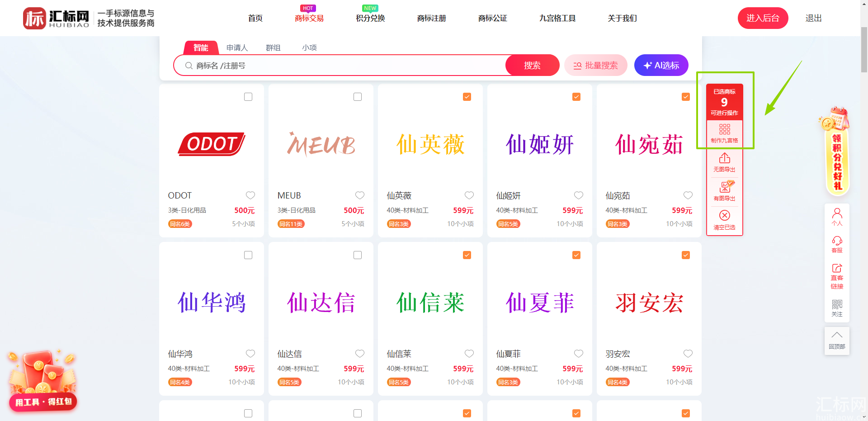The image size is (868, 421).
Task: Click the 关注 QR code icon
Action: (837, 304)
